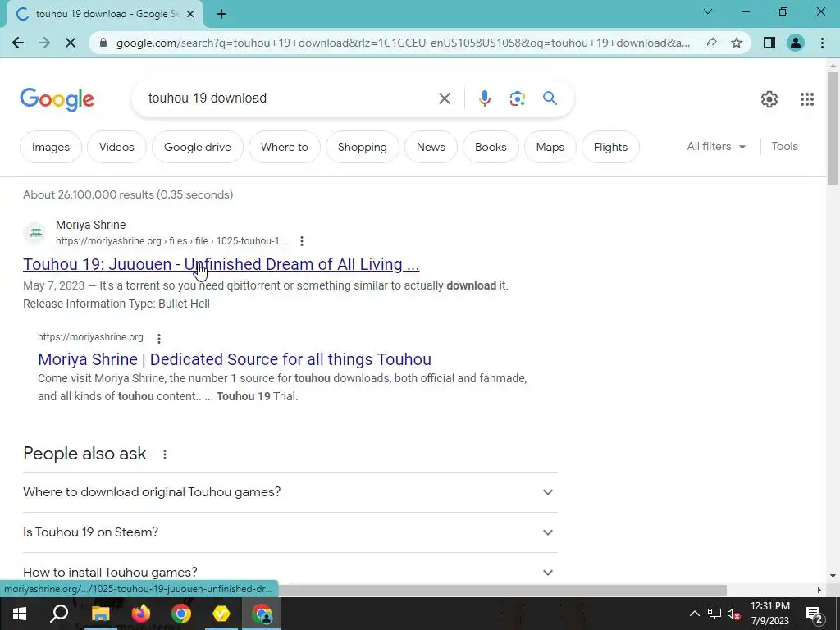
Task: Expand Is Touhou 19 on Steam question
Action: click(x=290, y=532)
